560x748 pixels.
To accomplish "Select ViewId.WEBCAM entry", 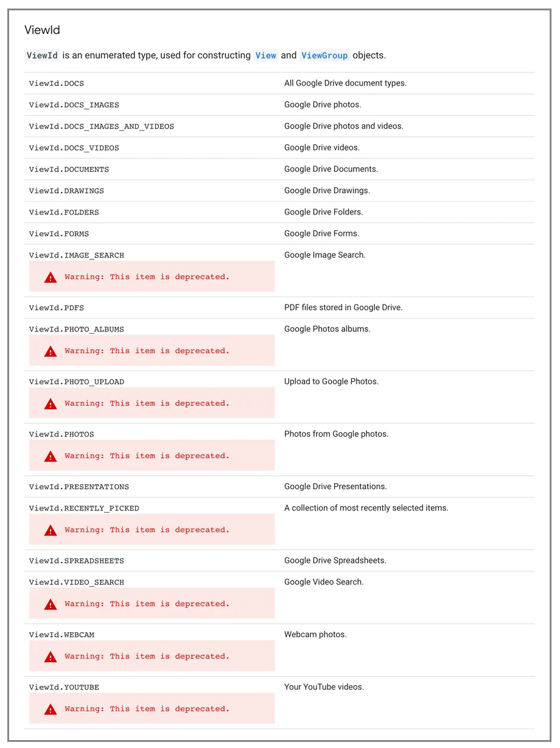I will pyautogui.click(x=61, y=635).
